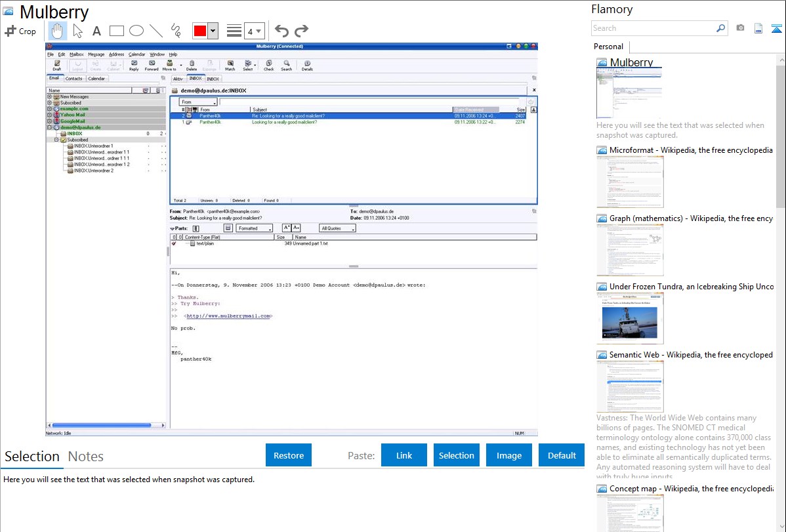This screenshot has height=532, width=786.
Task: Select the 'Re: Looking for a really good mailclient?' row
Action: (353, 116)
